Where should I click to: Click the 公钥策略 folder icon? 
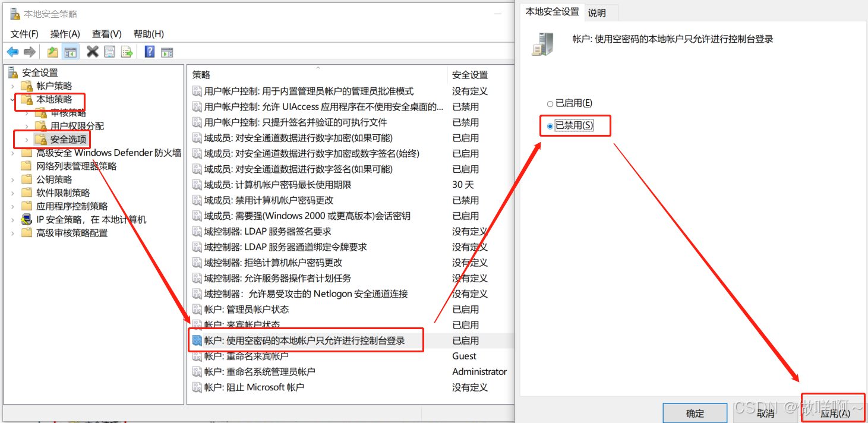click(26, 179)
